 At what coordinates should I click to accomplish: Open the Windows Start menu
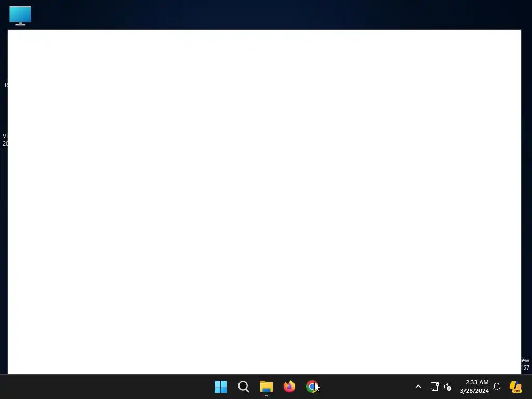220,387
